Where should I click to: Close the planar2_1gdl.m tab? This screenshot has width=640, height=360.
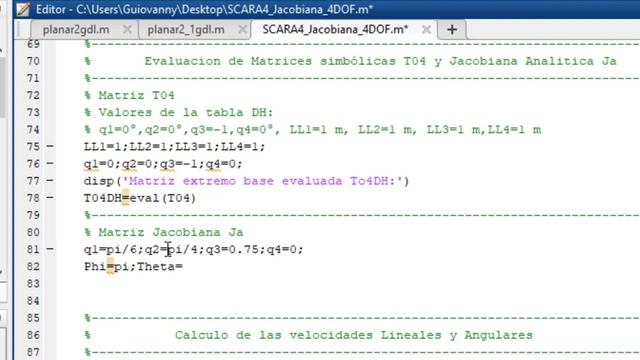coord(242,30)
